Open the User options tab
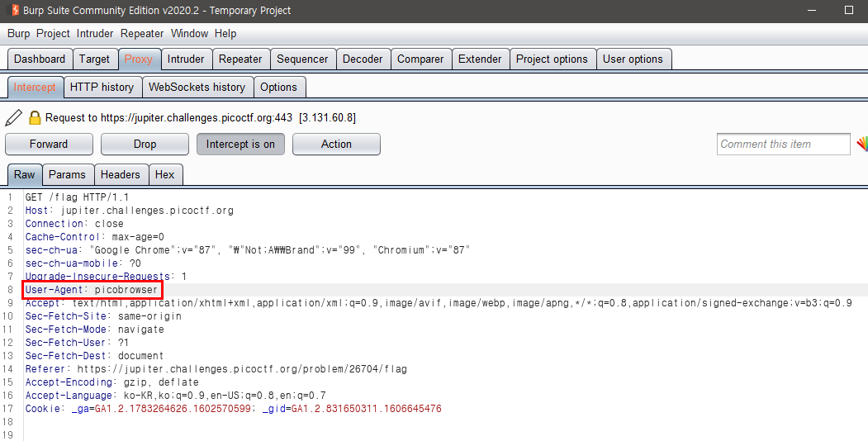The height and width of the screenshot is (441, 868). pos(633,59)
